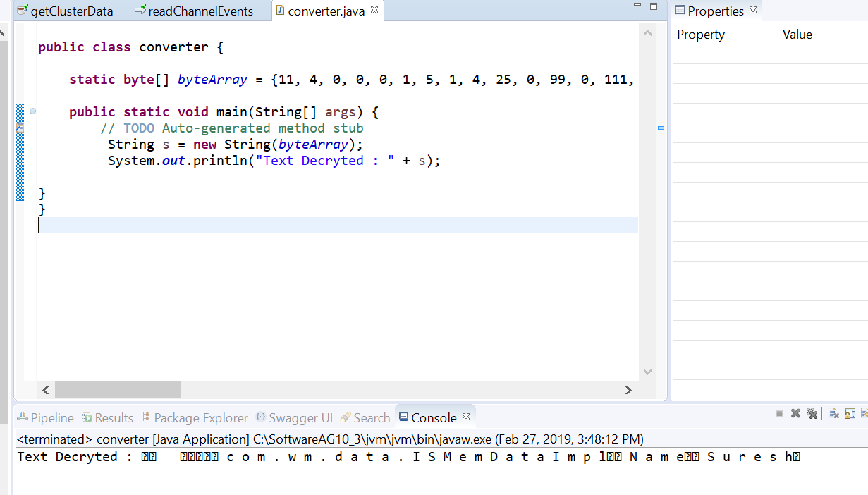Image resolution: width=868 pixels, height=495 pixels.
Task: Select the Properties view tab
Action: (716, 11)
